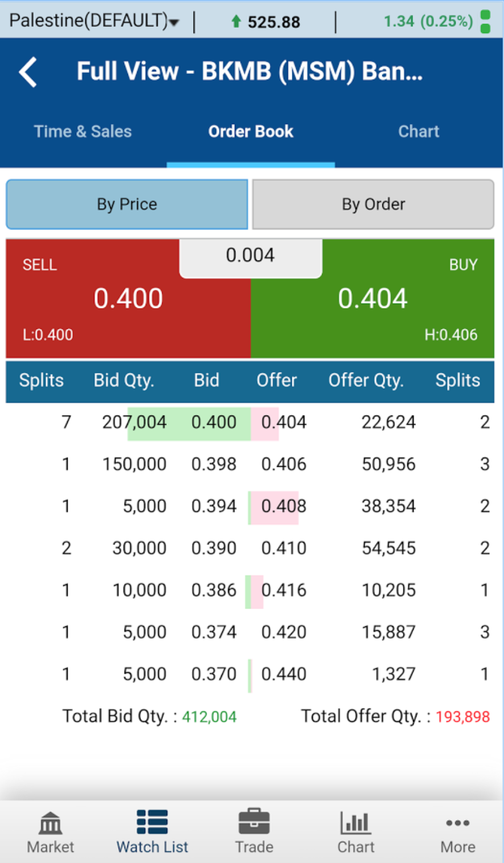This screenshot has width=504, height=863.
Task: Click offer price 0.410
Action: 284,548
